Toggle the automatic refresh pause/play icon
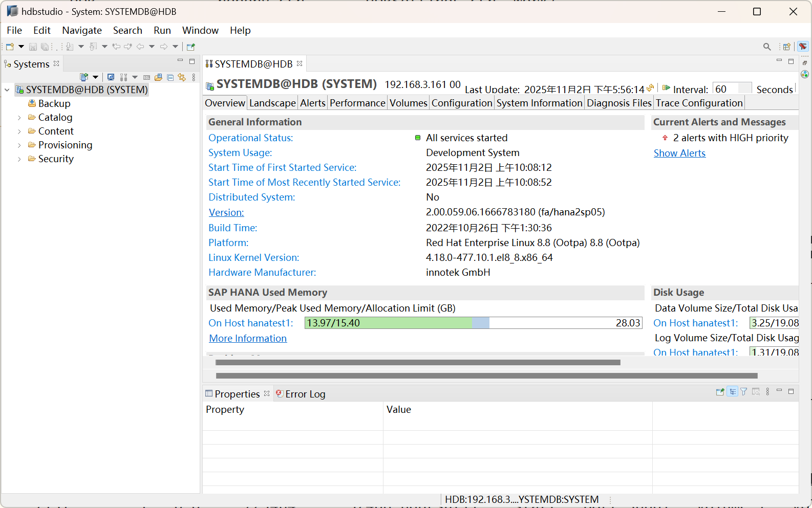This screenshot has width=812, height=508. pos(666,87)
